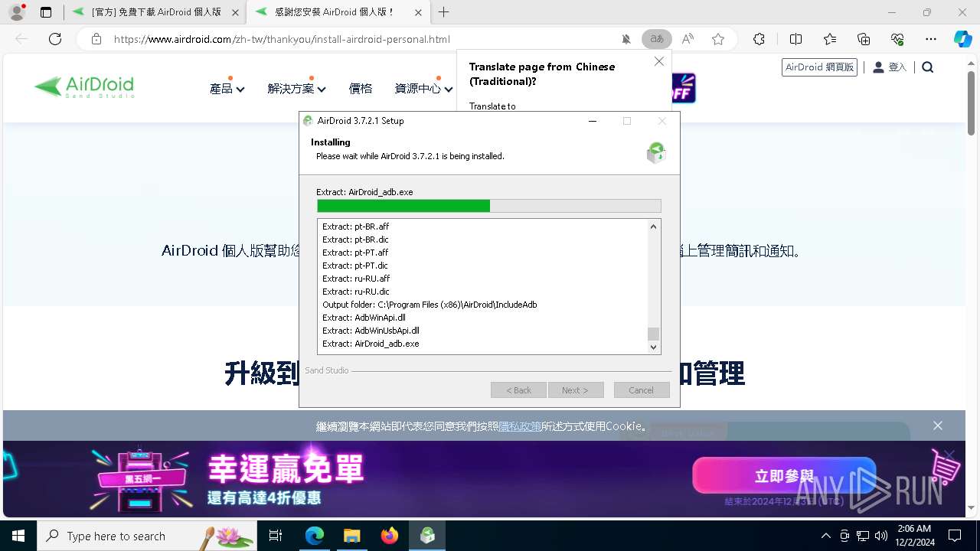The image size is (980, 551).
Task: Click the browser Back arrow
Action: coord(21,39)
